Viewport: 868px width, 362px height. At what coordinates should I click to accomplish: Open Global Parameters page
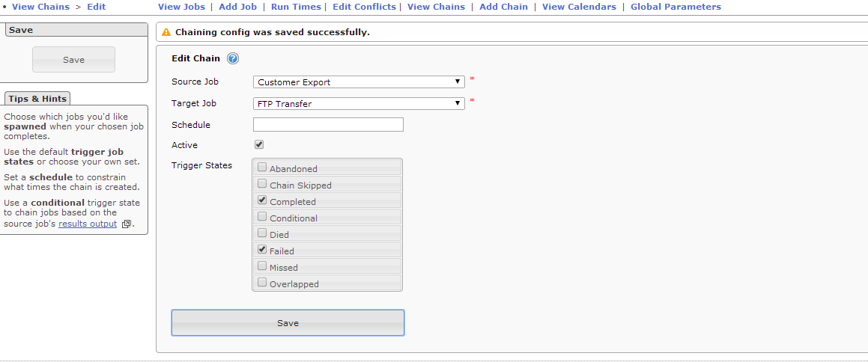676,7
